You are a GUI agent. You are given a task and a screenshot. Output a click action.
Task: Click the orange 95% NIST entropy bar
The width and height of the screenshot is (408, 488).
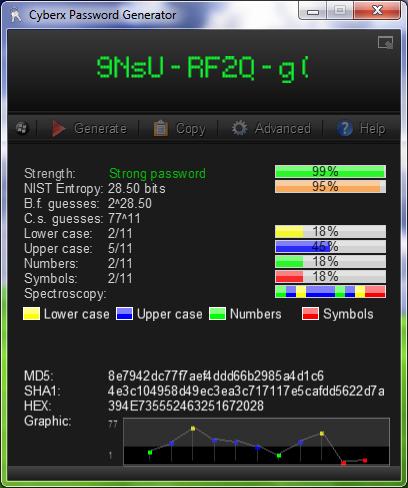pyautogui.click(x=330, y=187)
